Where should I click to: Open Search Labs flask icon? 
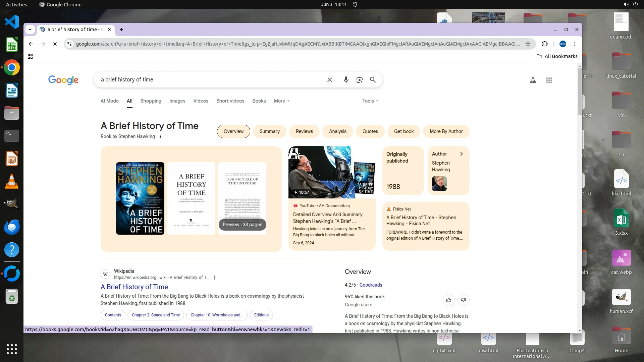(533, 80)
